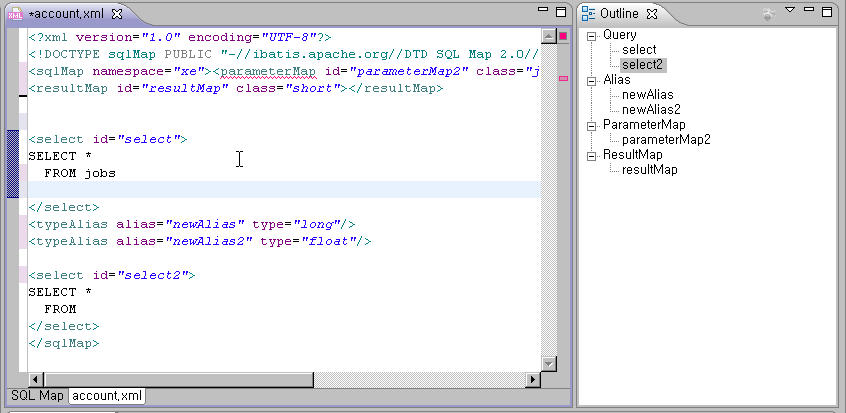
Task: Open the Outline view menu triangle
Action: point(790,11)
